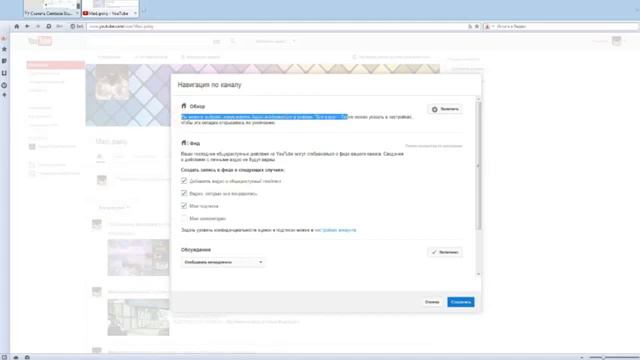Enable the Мои комментарии checkbox
Screen dimensions: 640x360
tap(184, 218)
